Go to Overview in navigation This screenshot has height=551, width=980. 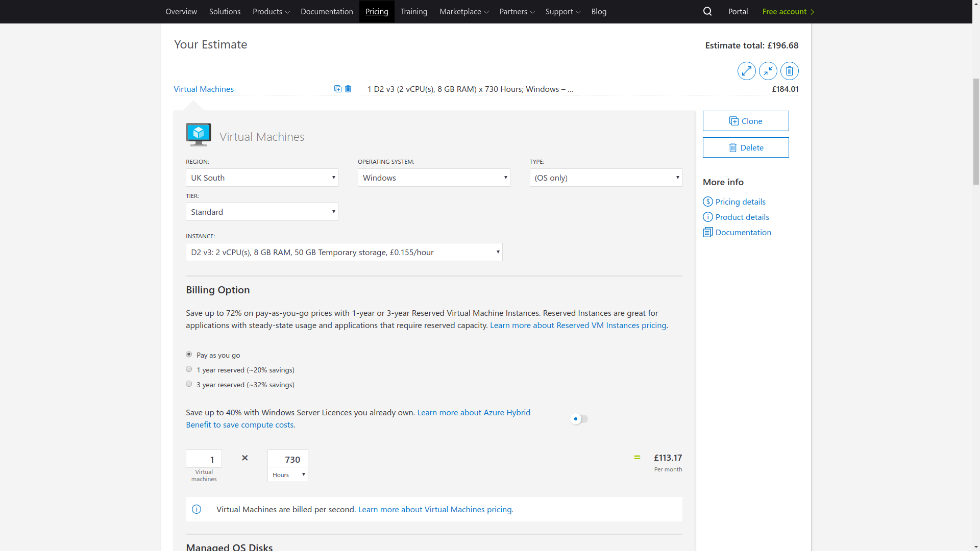coord(181,11)
